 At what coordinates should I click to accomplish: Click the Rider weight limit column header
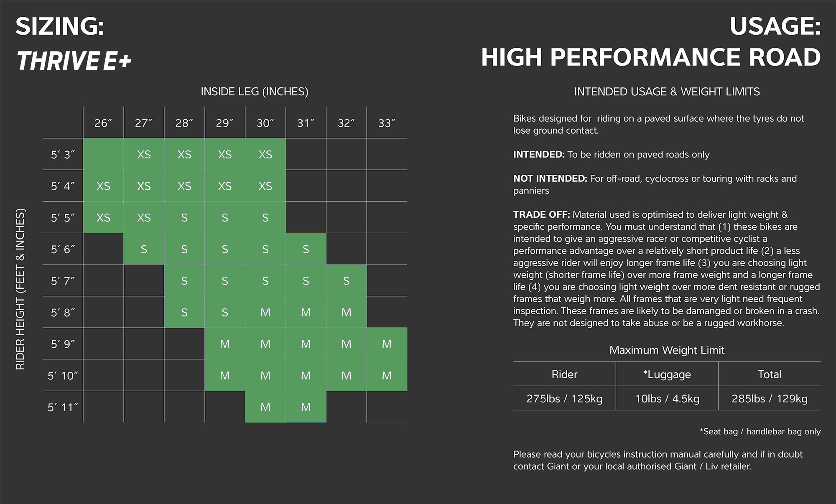click(x=564, y=374)
